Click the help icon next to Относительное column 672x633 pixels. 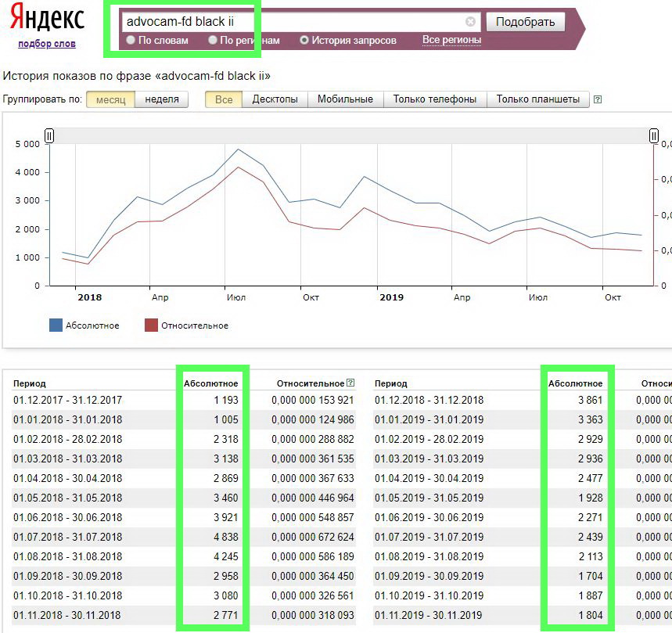click(350, 383)
